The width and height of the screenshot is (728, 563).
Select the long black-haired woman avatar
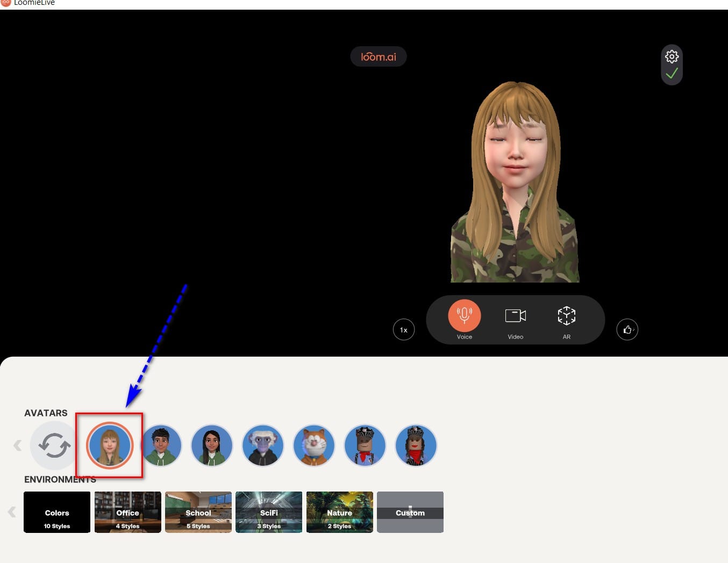pyautogui.click(x=212, y=445)
